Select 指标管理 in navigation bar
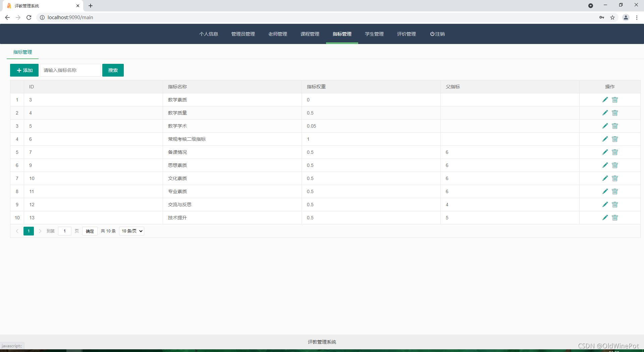Screen dimensions: 644x352 342,34
